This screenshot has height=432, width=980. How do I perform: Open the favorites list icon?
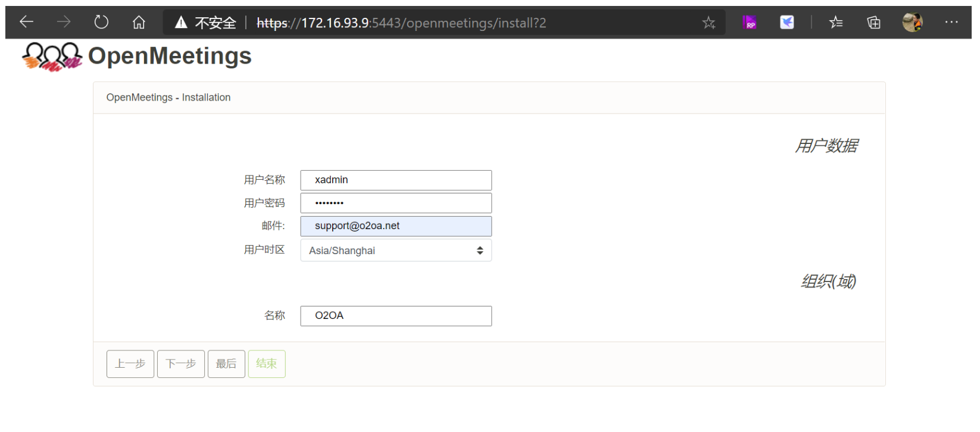(836, 23)
